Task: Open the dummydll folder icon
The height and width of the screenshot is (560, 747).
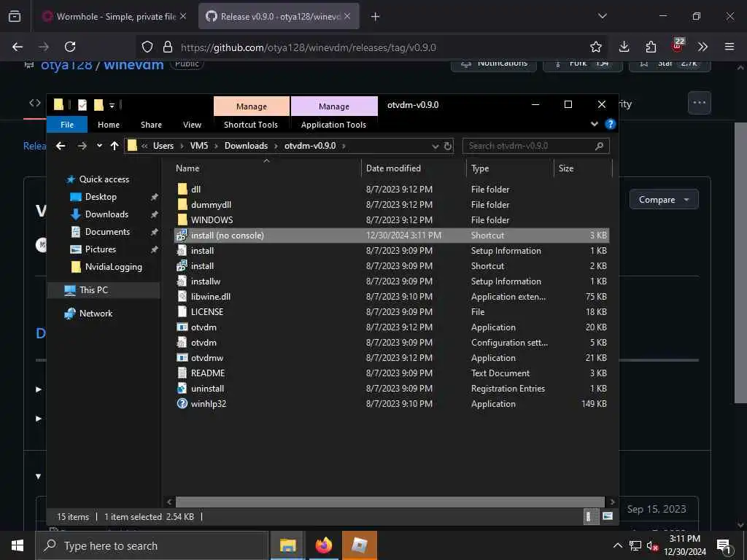Action: tap(182, 204)
